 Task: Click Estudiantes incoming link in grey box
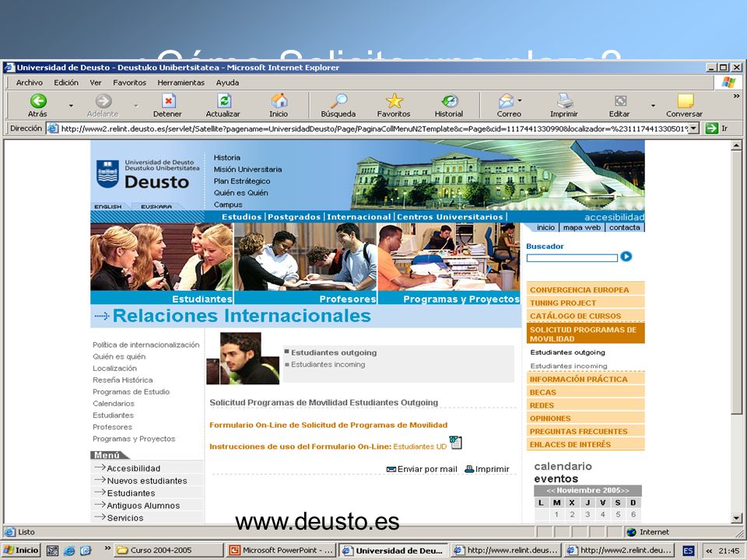click(x=328, y=365)
